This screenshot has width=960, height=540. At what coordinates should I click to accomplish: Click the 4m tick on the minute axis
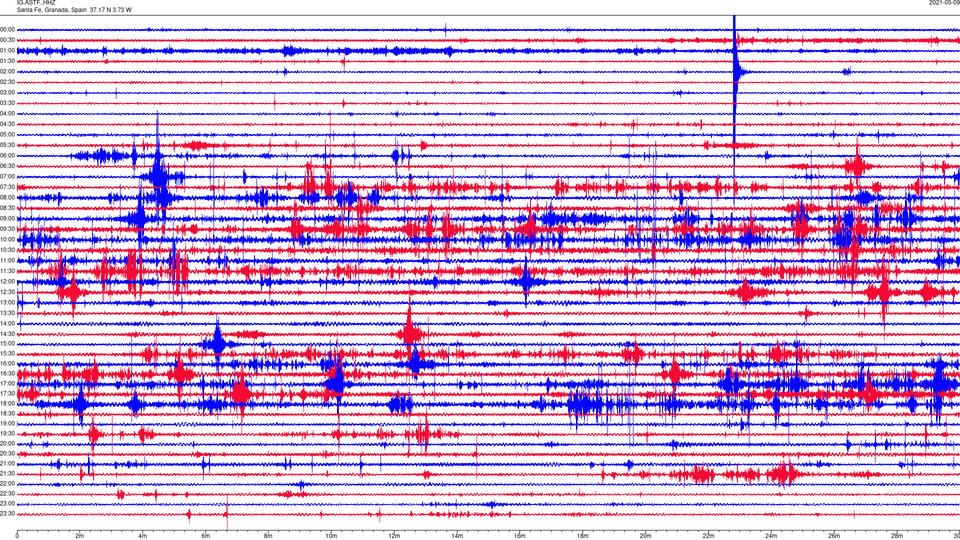(x=143, y=536)
